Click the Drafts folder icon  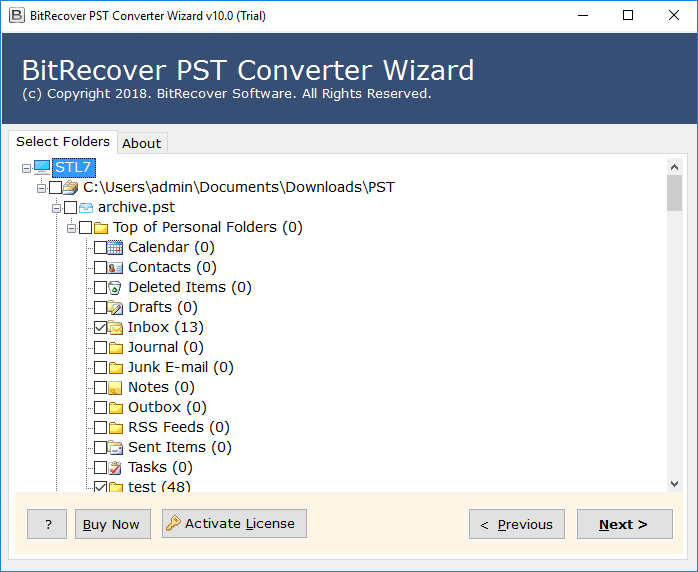pyautogui.click(x=115, y=308)
